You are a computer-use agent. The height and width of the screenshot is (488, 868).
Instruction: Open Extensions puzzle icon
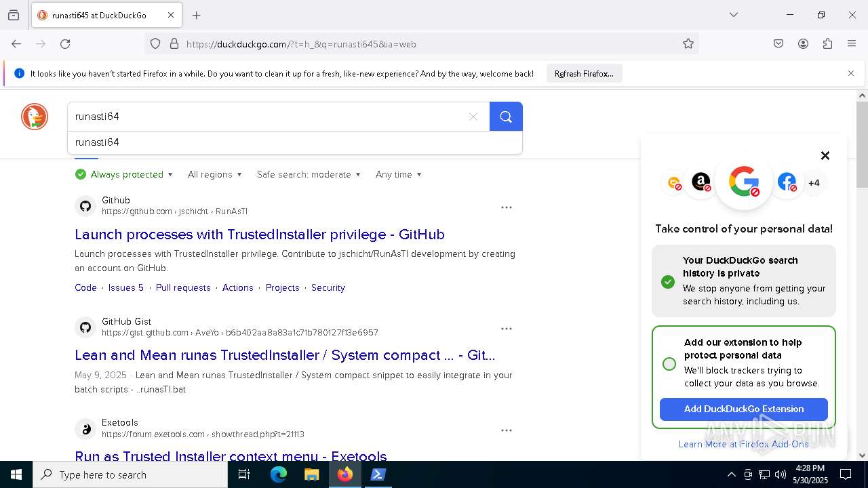coord(827,44)
